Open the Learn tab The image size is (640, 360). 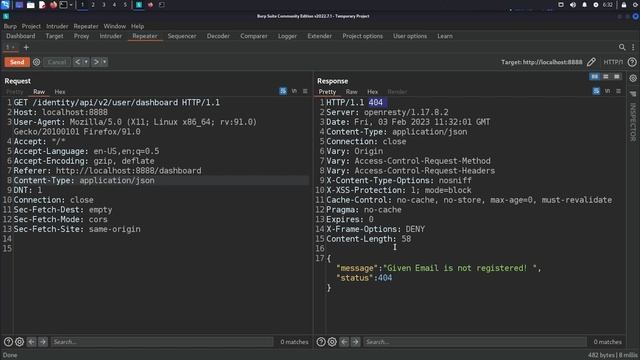click(x=444, y=36)
